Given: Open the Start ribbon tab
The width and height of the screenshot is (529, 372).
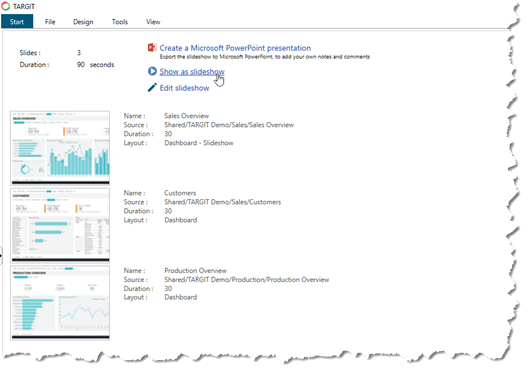Looking at the screenshot, I should pos(17,22).
